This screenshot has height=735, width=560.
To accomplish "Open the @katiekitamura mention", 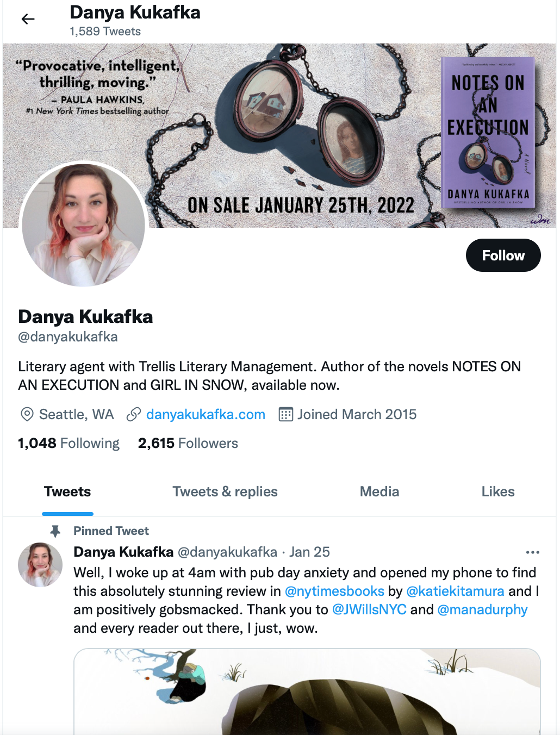I will click(x=456, y=591).
